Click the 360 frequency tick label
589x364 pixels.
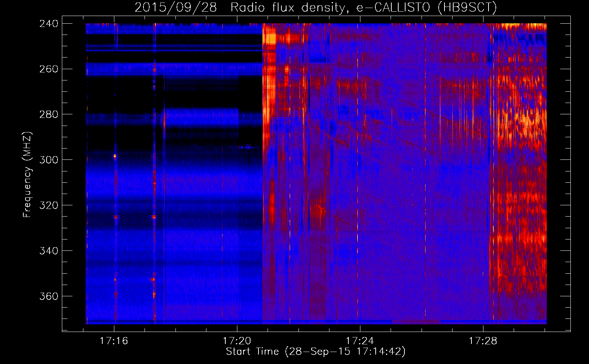tap(49, 296)
